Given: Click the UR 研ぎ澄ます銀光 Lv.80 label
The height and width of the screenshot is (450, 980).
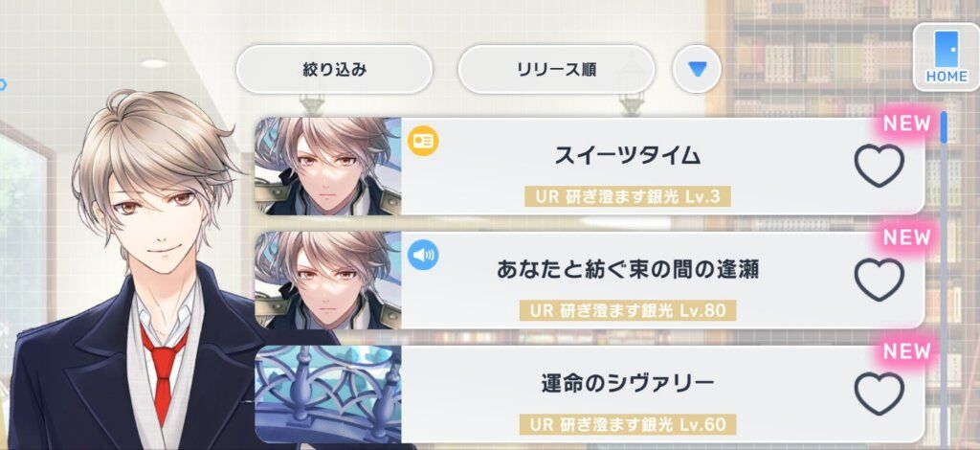Looking at the screenshot, I should tap(628, 310).
